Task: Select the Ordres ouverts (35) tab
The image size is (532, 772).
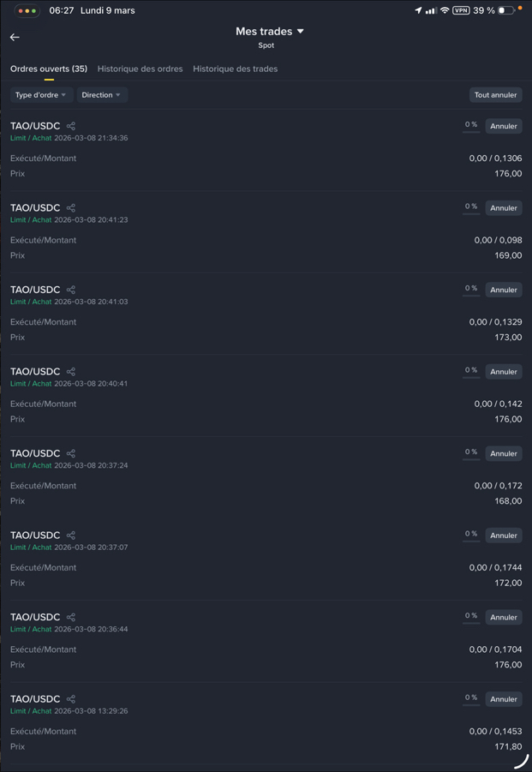Action: click(x=49, y=69)
